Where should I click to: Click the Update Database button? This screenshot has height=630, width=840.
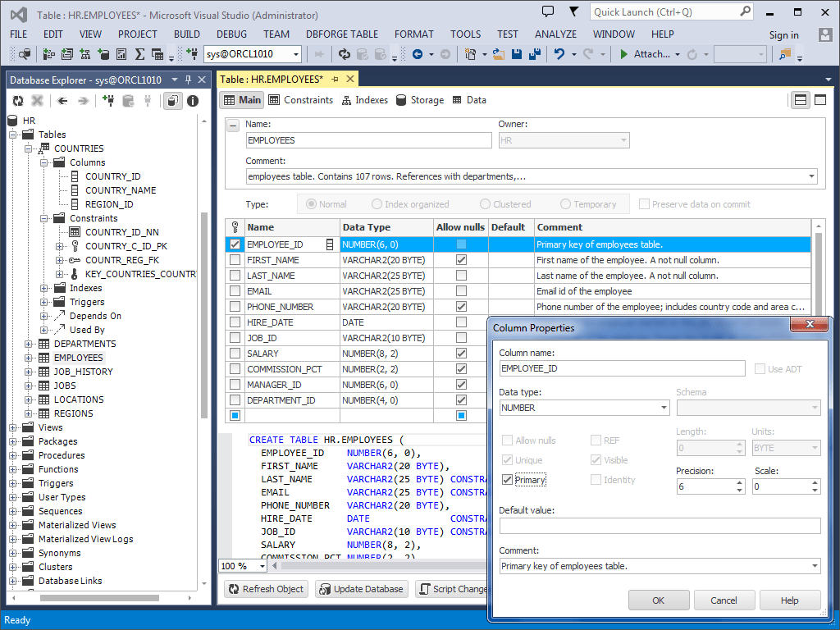click(361, 589)
